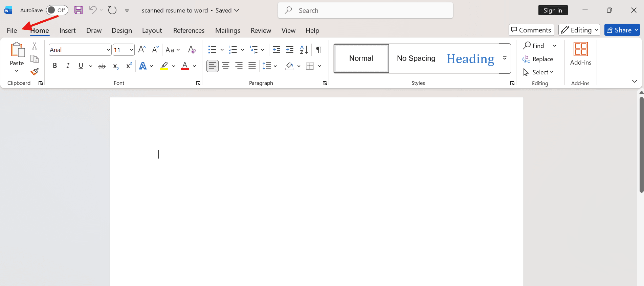The image size is (644, 286).
Task: Toggle the AutoSave switch
Action: 57,10
